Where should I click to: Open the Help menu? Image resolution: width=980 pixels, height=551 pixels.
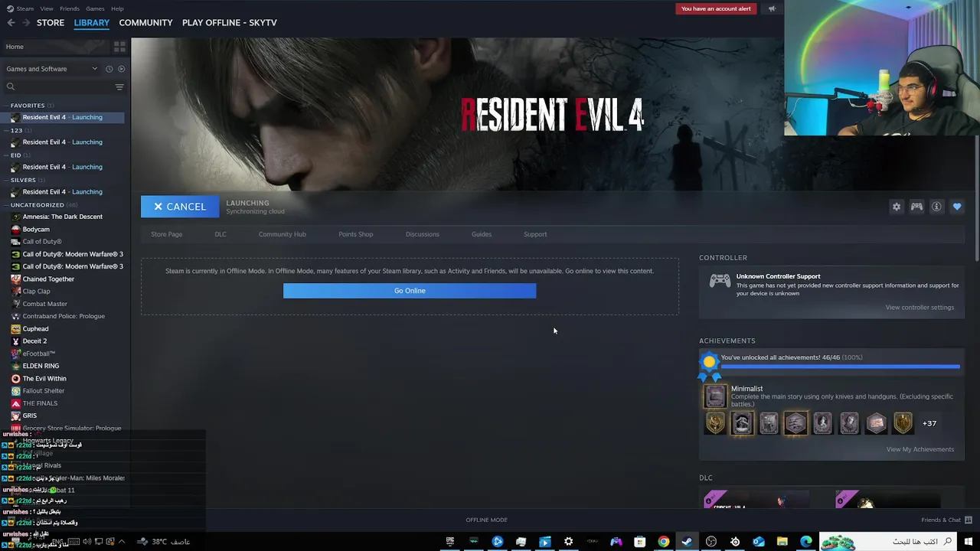tap(117, 8)
